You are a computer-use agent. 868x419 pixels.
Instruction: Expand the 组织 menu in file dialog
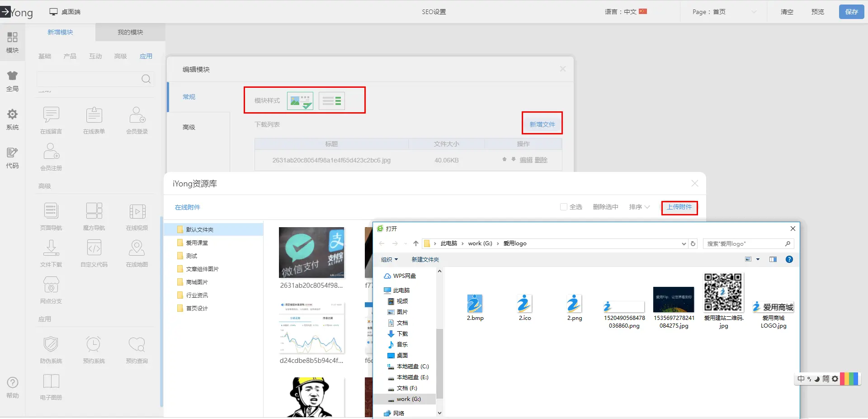(389, 259)
